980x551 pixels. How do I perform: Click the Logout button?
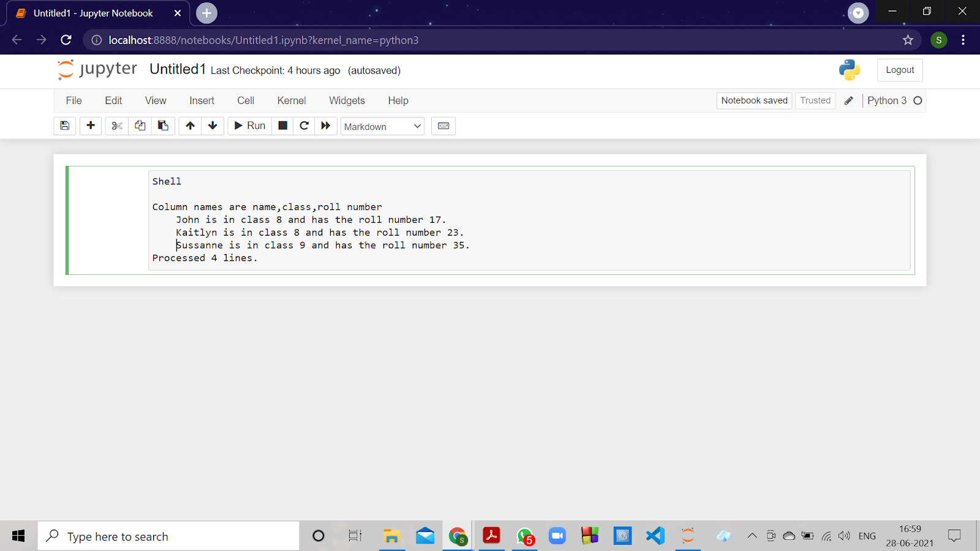pos(900,70)
